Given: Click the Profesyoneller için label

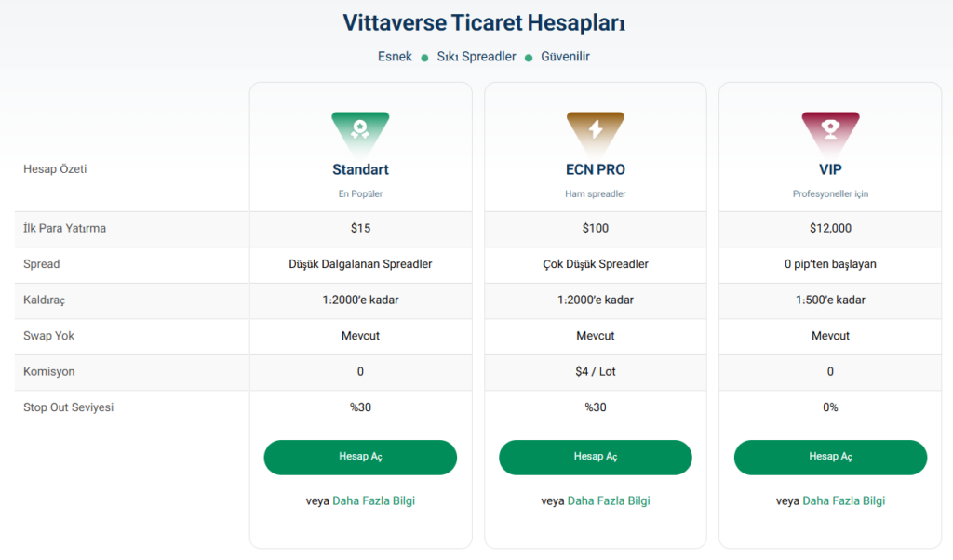Looking at the screenshot, I should (x=830, y=194).
